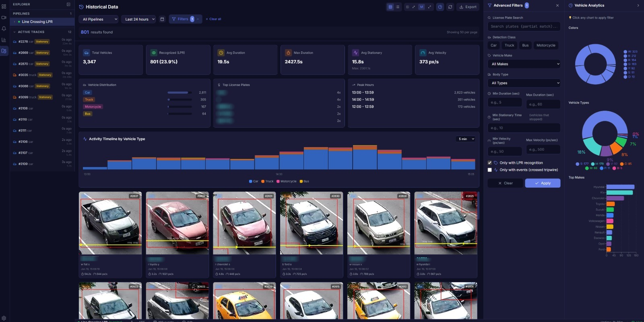Open the All Makes vehicle make dropdown
Screen dimensions: 644x322
click(x=524, y=64)
